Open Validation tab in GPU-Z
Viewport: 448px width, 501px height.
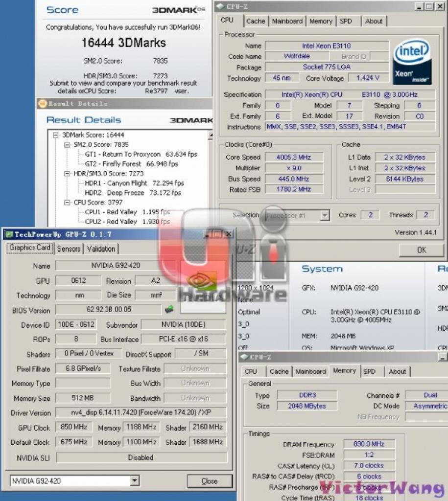[x=101, y=249]
